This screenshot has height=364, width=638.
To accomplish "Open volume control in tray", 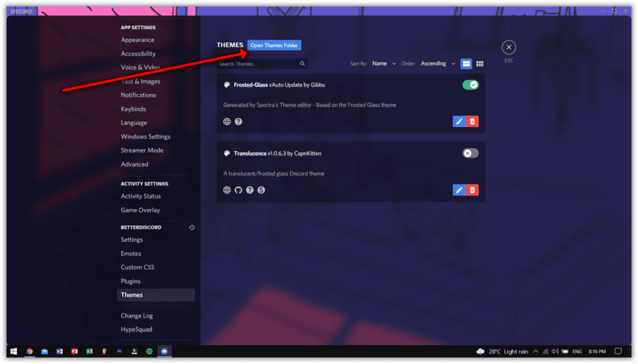I will point(555,352).
